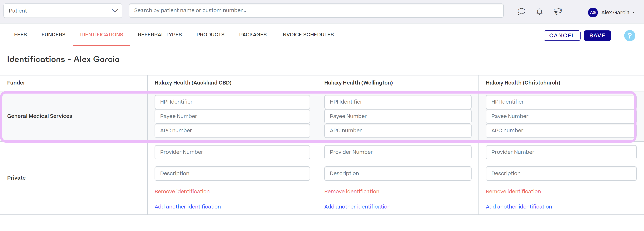Image resolution: width=644 pixels, height=231 pixels.
Task: Click APC number field for Christchurch
Action: tap(561, 131)
